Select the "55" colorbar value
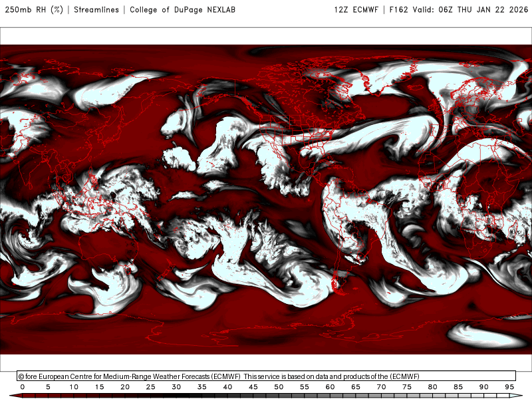This screenshot has height=399, width=532. (x=305, y=387)
